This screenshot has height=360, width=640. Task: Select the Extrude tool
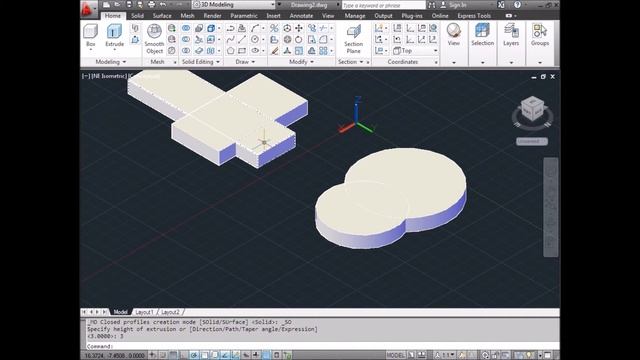click(114, 36)
